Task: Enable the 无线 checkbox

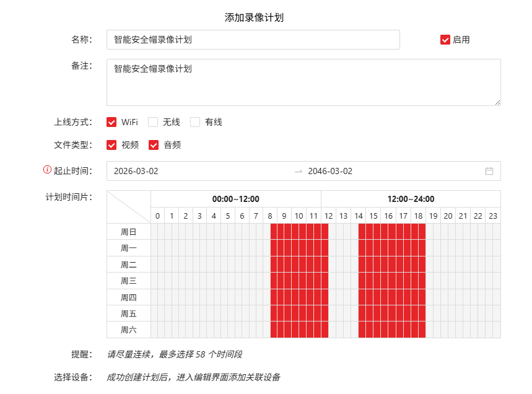Action: (153, 122)
